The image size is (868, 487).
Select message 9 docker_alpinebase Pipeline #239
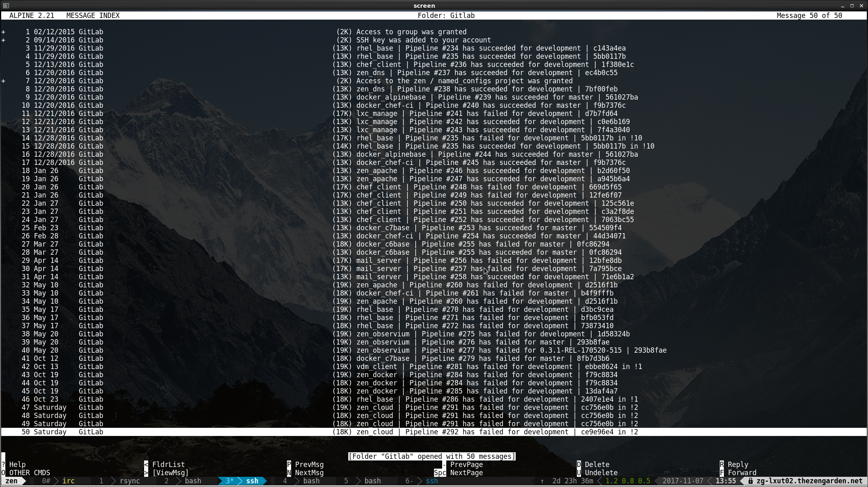(434, 97)
